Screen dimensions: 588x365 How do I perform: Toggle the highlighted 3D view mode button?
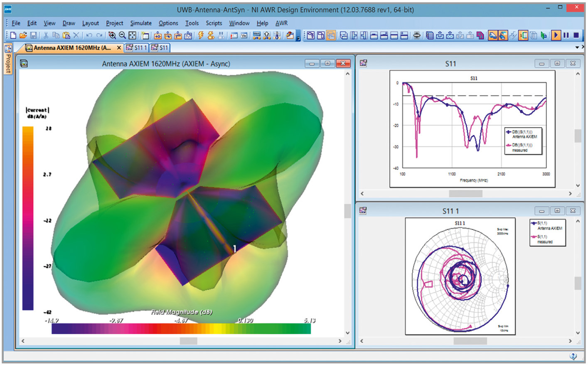(x=331, y=36)
